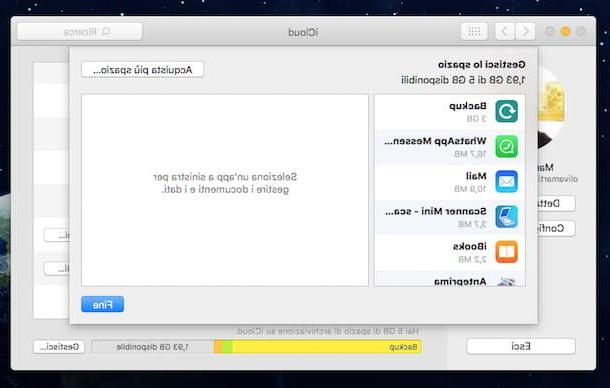Select the Backup app icon

click(x=507, y=111)
